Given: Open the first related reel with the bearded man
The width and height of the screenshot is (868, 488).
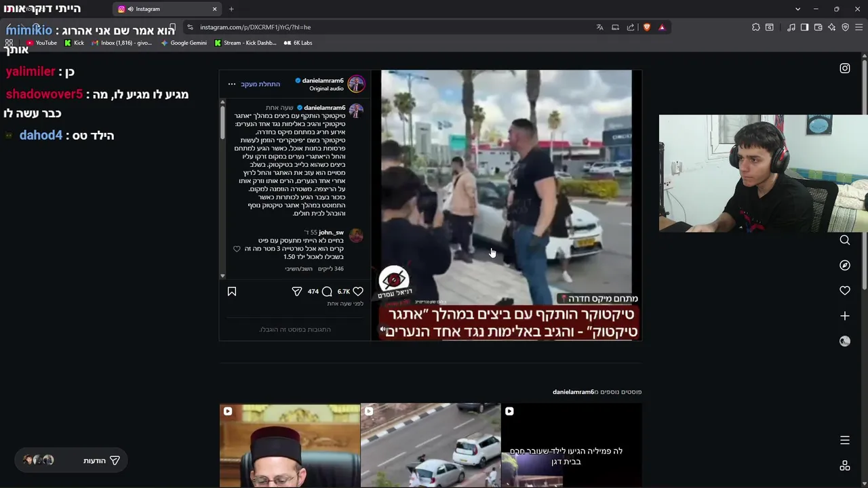Looking at the screenshot, I should [x=290, y=445].
